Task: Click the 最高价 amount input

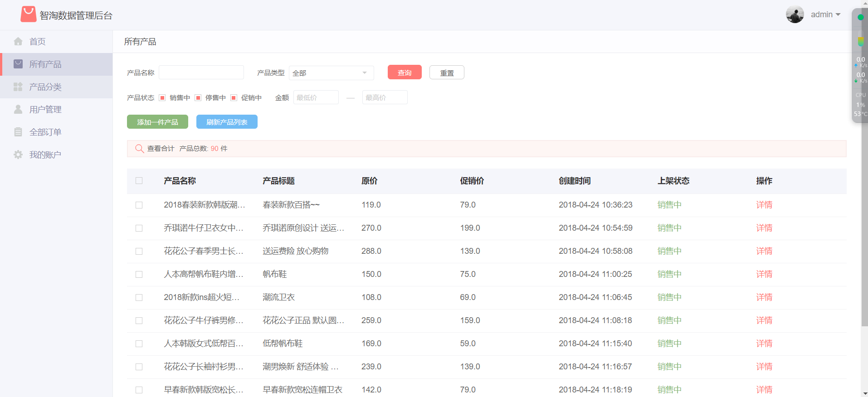Action: click(x=385, y=97)
